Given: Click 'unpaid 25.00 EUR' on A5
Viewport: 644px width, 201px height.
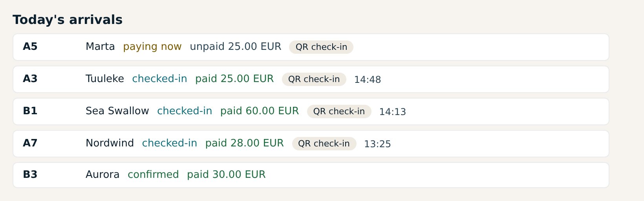Looking at the screenshot, I should pyautogui.click(x=236, y=47).
